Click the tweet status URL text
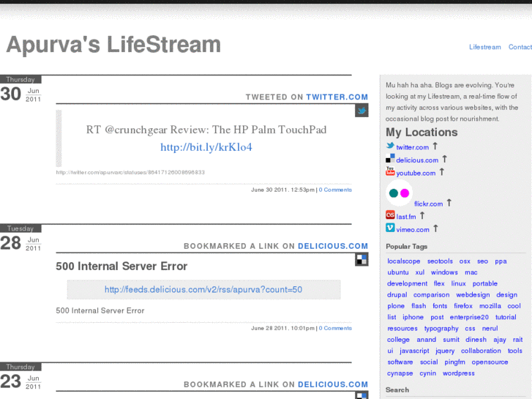Screen dimensions: 532x399 pyautogui.click(x=130, y=173)
